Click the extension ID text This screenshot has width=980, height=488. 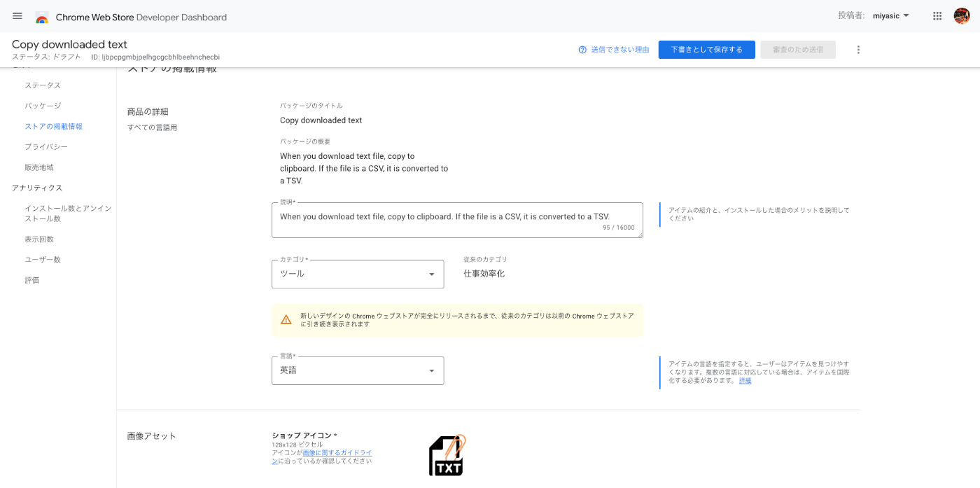click(x=155, y=57)
